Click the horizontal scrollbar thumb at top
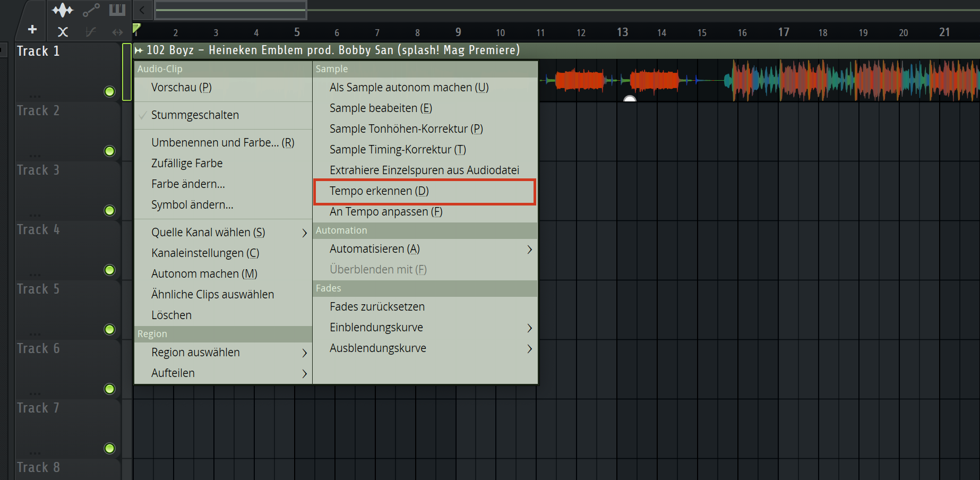This screenshot has width=980, height=480. tap(230, 10)
